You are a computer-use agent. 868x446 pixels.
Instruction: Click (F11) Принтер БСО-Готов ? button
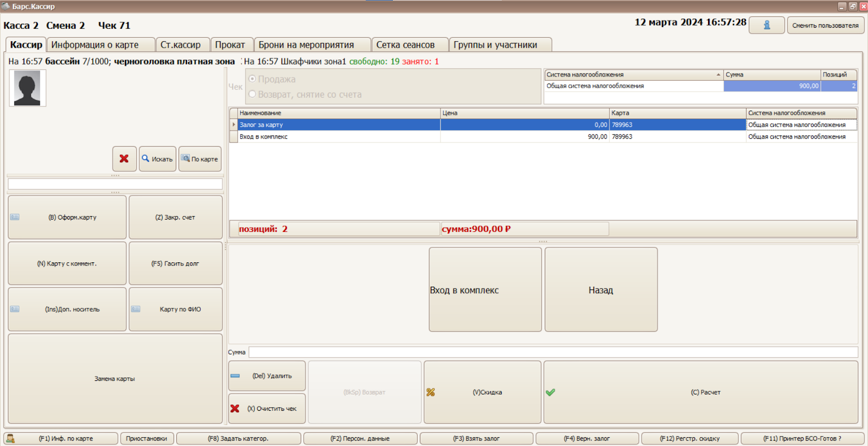click(x=802, y=438)
